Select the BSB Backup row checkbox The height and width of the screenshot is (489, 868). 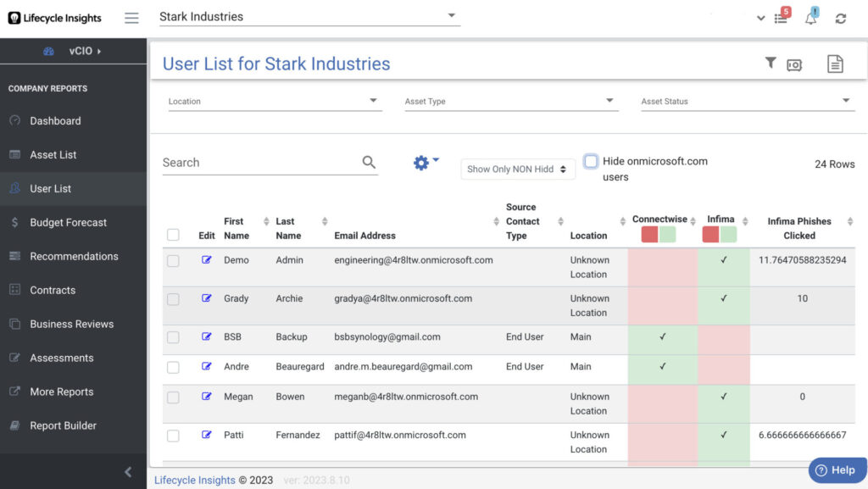click(x=173, y=337)
